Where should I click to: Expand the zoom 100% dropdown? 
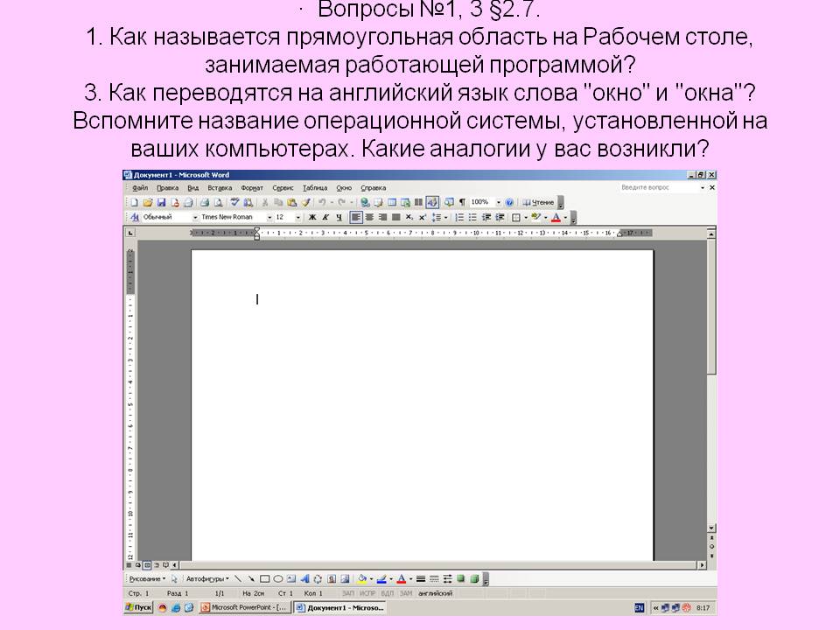pyautogui.click(x=498, y=202)
